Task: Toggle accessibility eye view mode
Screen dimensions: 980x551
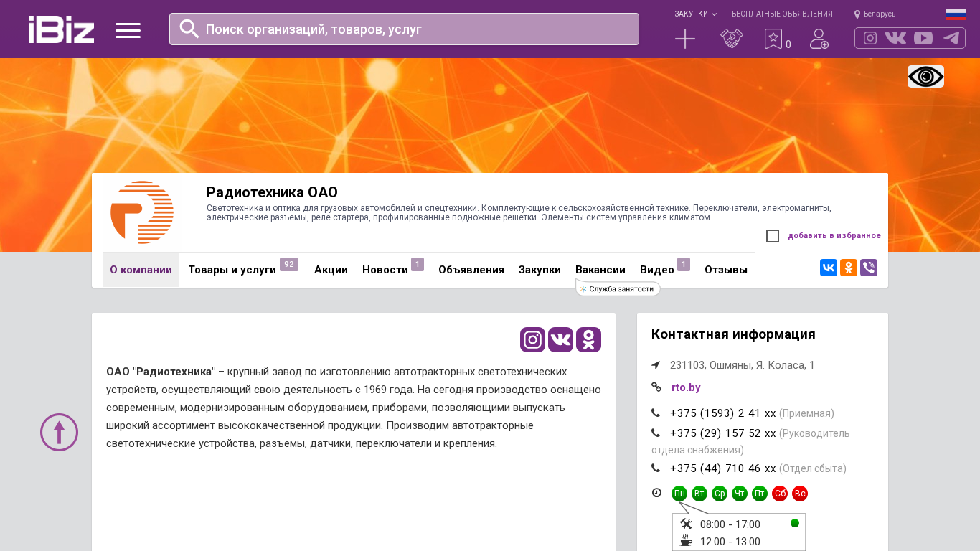Action: (x=925, y=76)
